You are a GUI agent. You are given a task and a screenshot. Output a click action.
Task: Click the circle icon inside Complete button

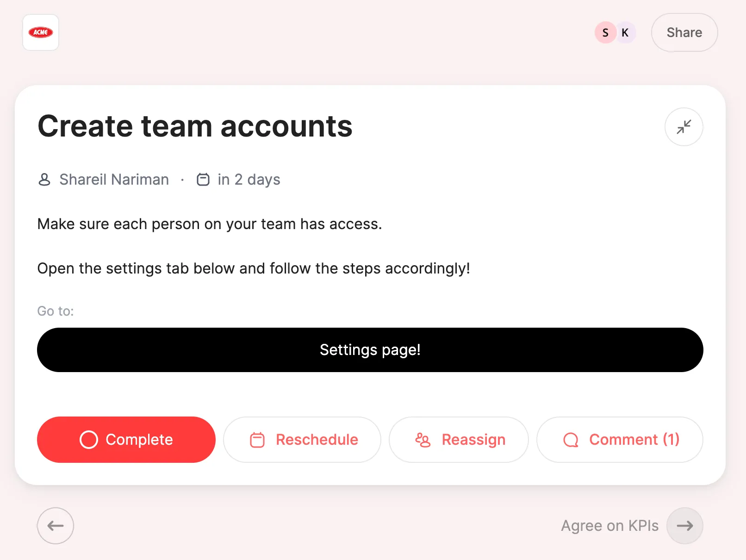[88, 440]
